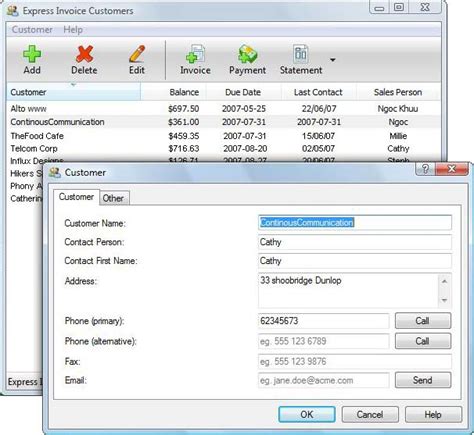Click the Help button in Customer dialog
This screenshot has height=435, width=474.
pos(433,414)
